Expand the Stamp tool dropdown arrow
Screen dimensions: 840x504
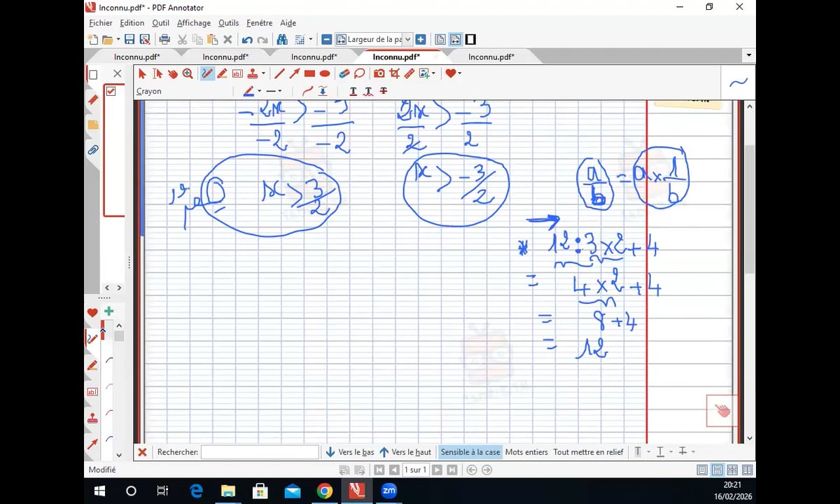(263, 73)
